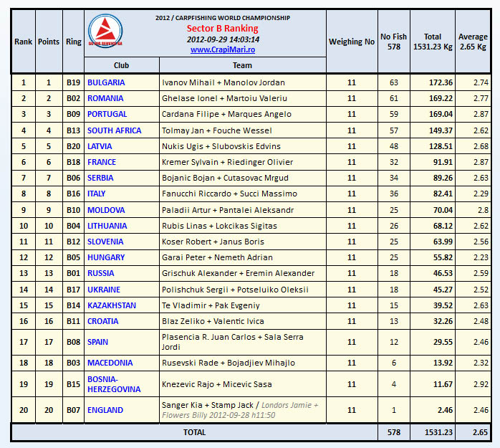500x448 pixels.
Task: Select team Bojanic Bojan + Cutasovac Mrgud
Action: 225,178
